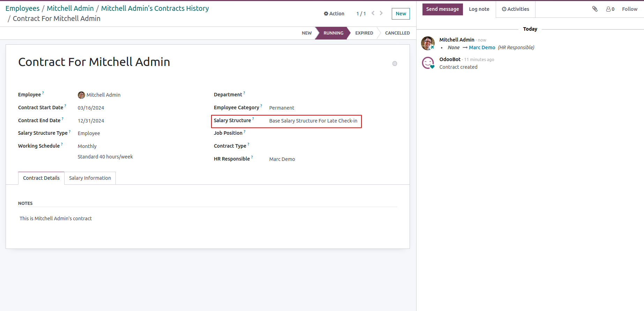Viewport: 644px width, 311px height.
Task: Set contract status to Cancelled
Action: pyautogui.click(x=397, y=33)
